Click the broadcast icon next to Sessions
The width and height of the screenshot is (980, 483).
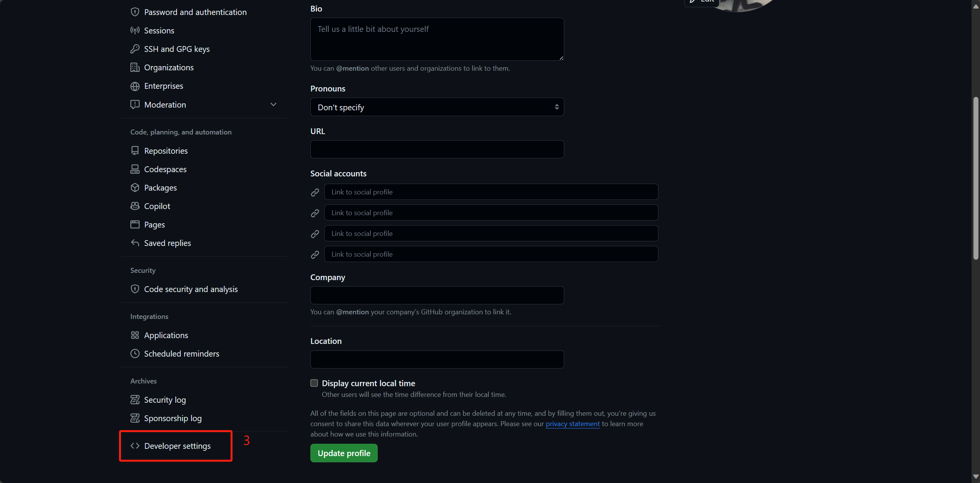click(x=135, y=30)
